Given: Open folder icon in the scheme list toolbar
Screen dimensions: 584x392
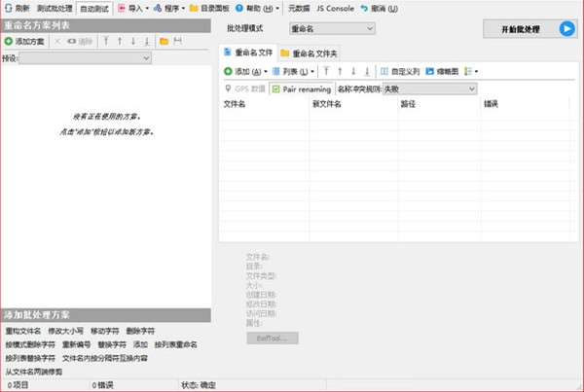Looking at the screenshot, I should point(164,42).
